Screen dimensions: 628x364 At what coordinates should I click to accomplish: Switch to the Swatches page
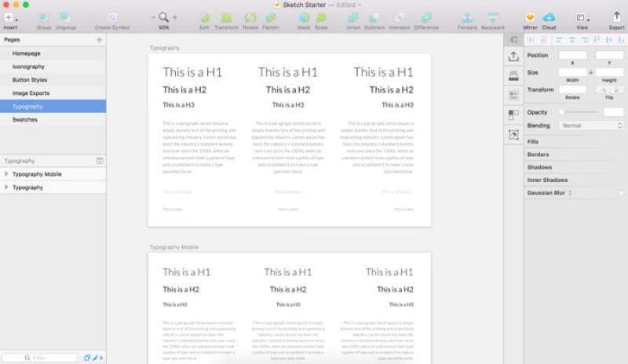click(24, 119)
